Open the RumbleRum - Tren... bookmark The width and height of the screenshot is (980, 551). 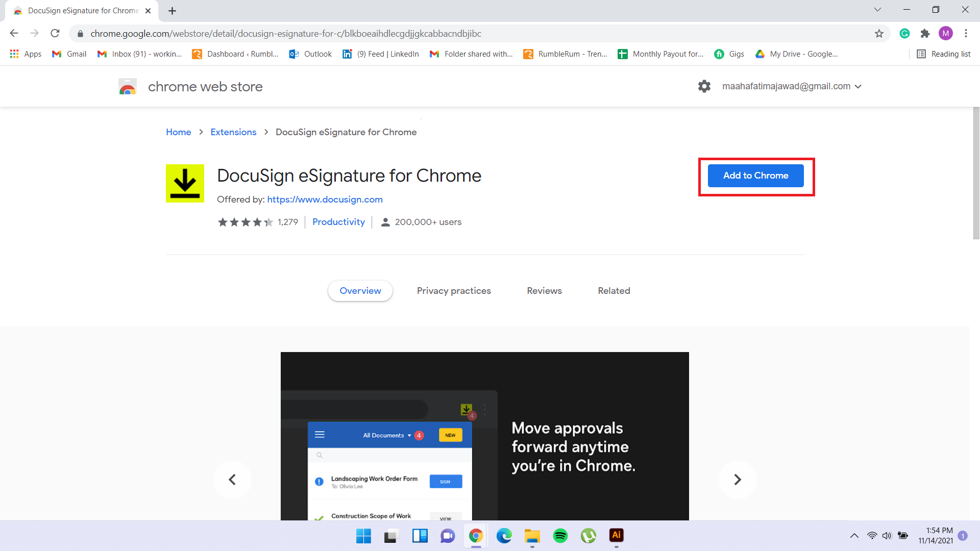565,54
